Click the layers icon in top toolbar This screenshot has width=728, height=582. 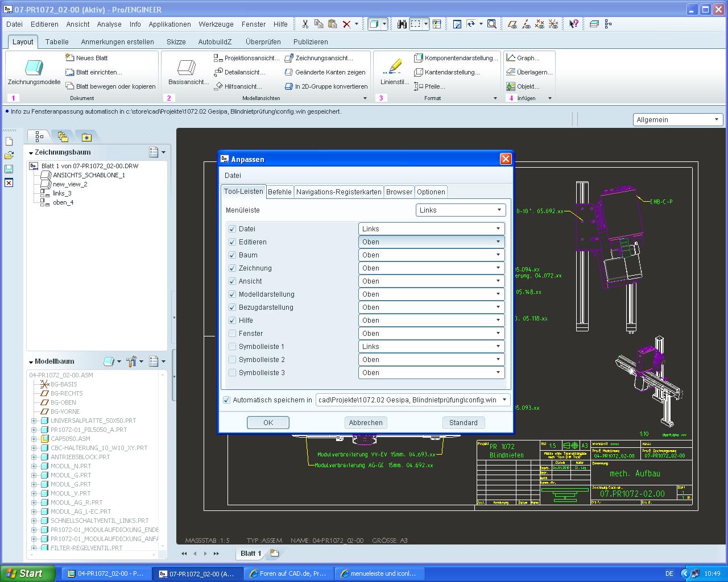point(594,24)
